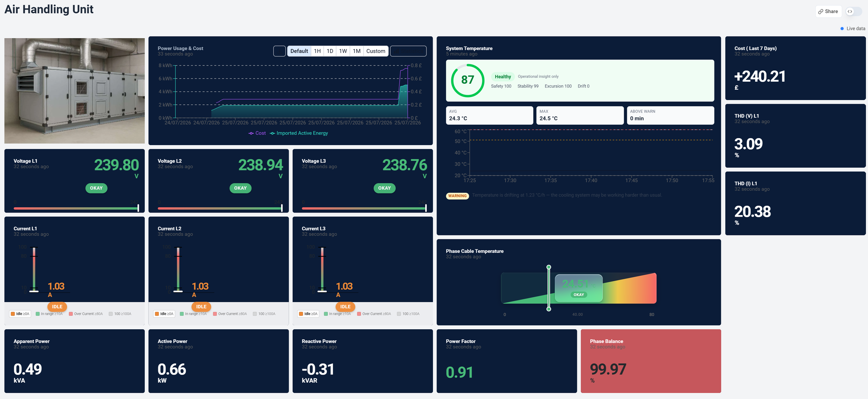Click the ABOVE WARN 0 min card
This screenshot has height=399, width=868.
click(670, 115)
